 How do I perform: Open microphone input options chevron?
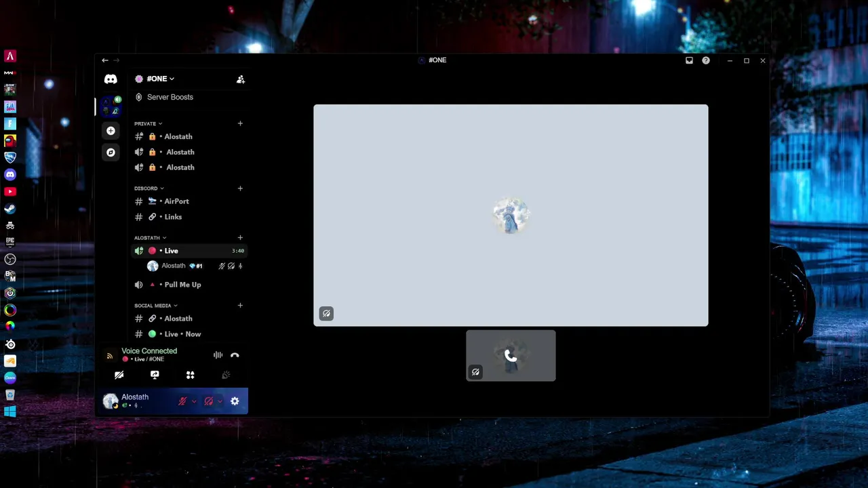pyautogui.click(x=194, y=401)
